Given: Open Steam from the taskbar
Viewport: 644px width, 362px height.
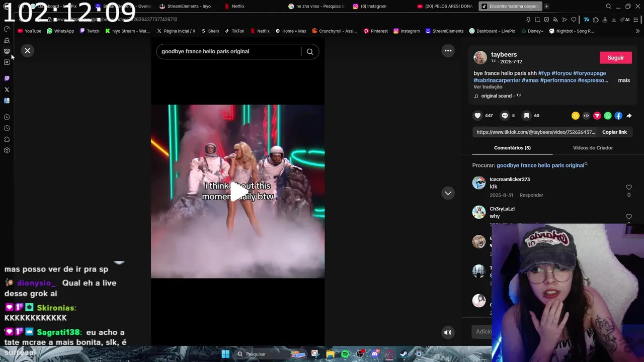Looking at the screenshot, I should [404, 354].
